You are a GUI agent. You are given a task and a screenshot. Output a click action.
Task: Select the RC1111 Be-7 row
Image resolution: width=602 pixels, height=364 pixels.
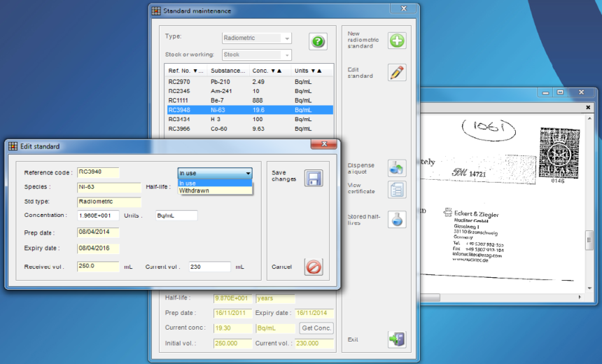pyautogui.click(x=250, y=101)
